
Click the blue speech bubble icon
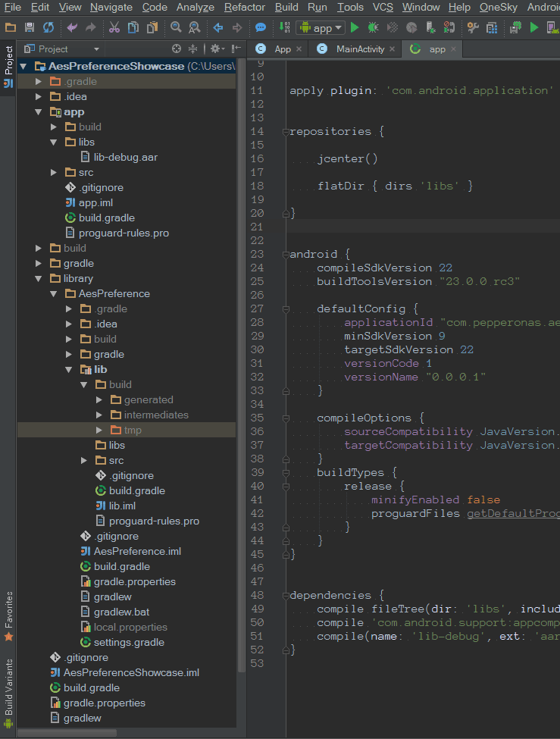point(260,27)
